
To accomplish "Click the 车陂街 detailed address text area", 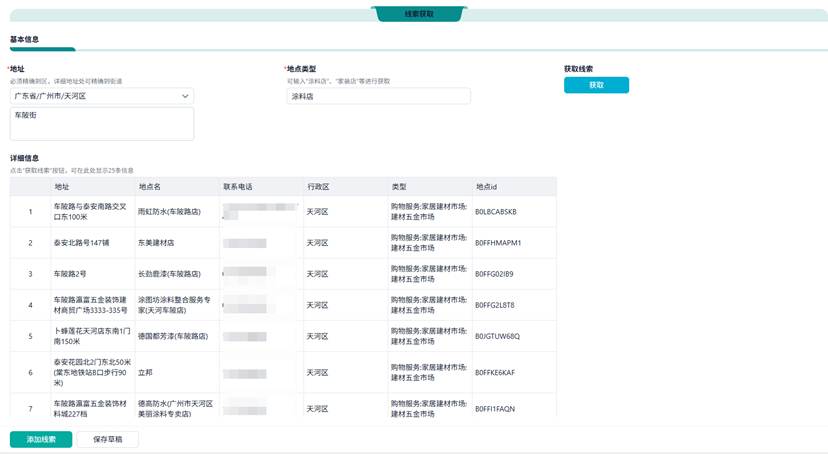I will 102,124.
